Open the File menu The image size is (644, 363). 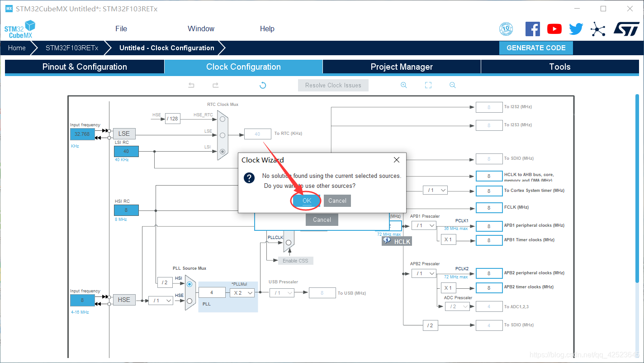coord(121,29)
